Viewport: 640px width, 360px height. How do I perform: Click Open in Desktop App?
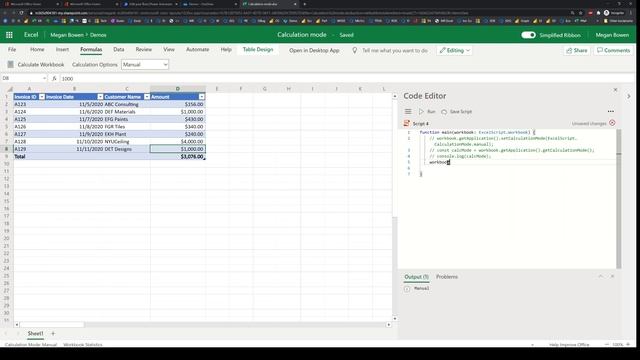click(314, 50)
